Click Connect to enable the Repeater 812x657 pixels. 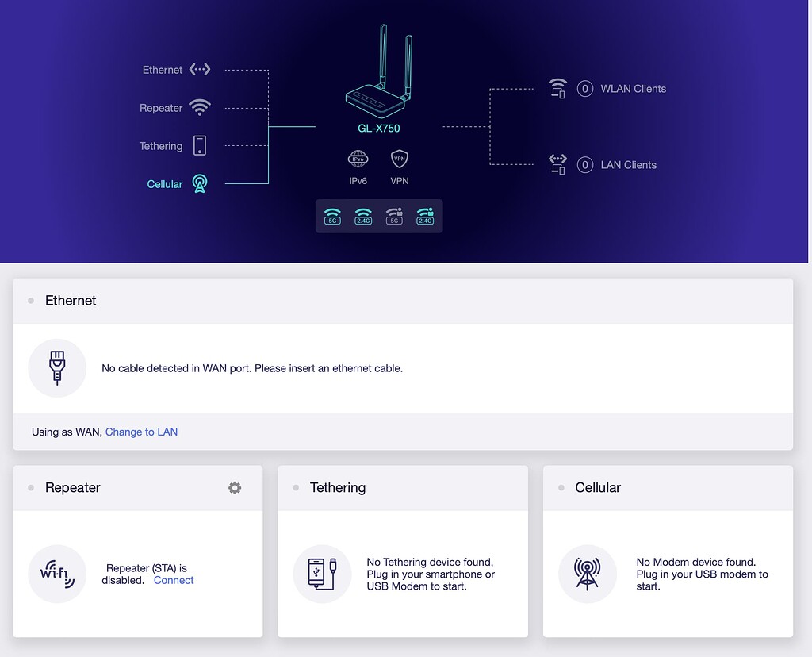pos(174,581)
